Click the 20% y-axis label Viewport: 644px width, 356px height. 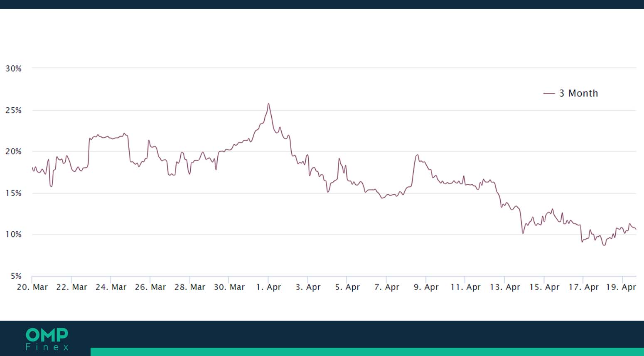pos(13,152)
